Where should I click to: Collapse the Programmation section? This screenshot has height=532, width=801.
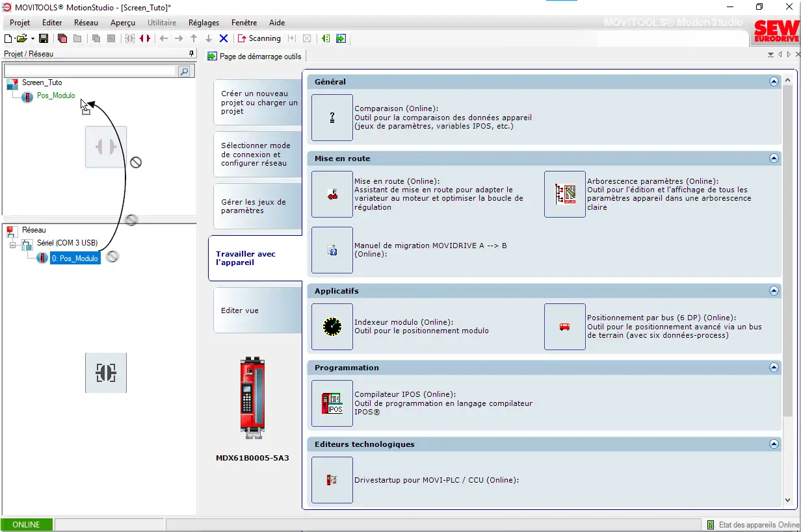tap(774, 368)
